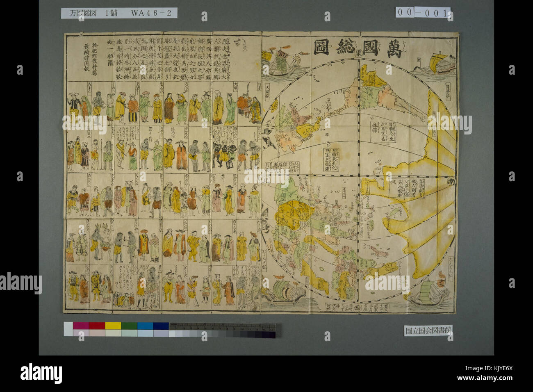Click the yellow swatch on the color chart
This screenshot has width=533, height=392.
coord(113,326)
